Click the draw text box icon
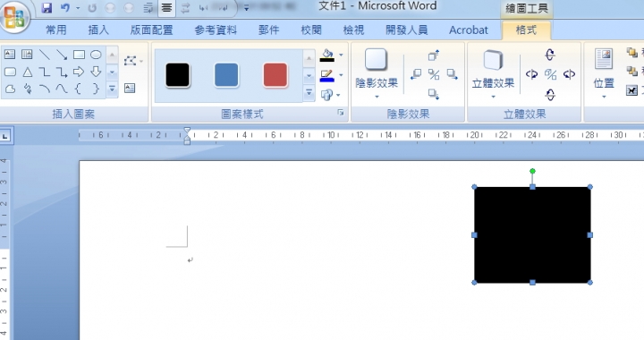This screenshot has height=340, width=644. [130, 88]
